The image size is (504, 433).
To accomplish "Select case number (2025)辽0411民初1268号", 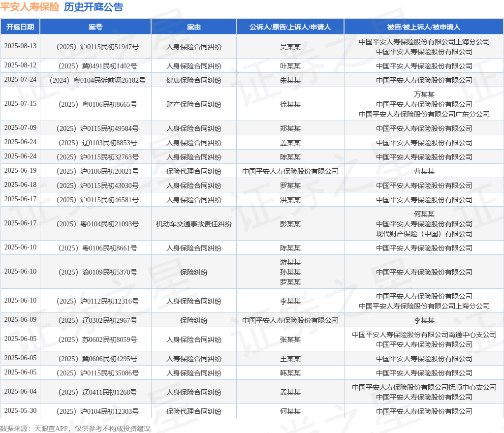I will coord(97,392).
